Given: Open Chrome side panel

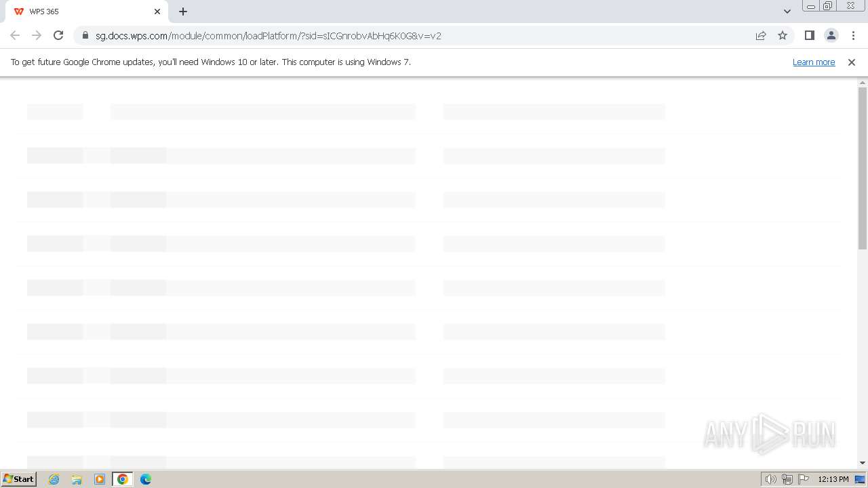Looking at the screenshot, I should click(809, 35).
